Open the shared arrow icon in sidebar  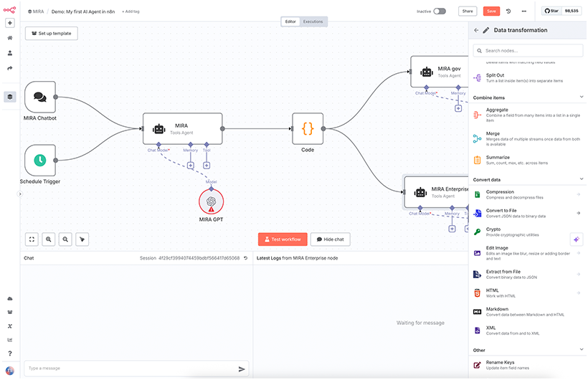point(10,68)
